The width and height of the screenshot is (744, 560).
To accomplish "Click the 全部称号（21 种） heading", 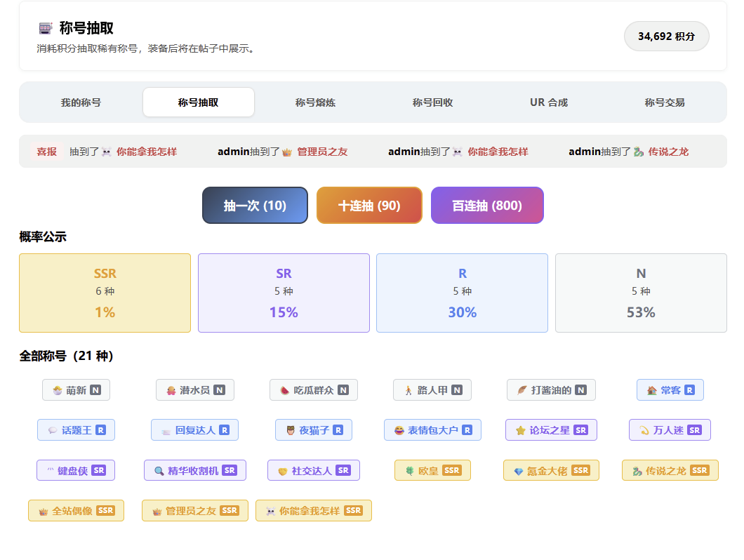I will point(67,356).
